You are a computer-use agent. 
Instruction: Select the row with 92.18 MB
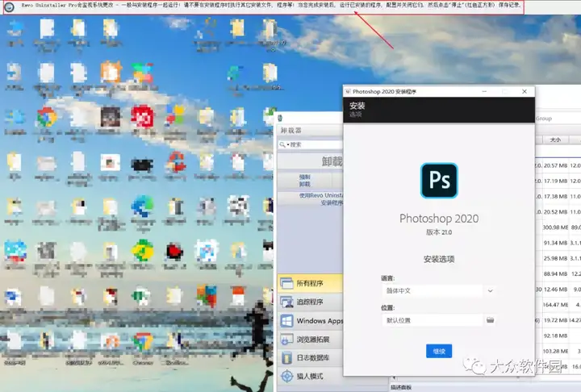[558, 336]
